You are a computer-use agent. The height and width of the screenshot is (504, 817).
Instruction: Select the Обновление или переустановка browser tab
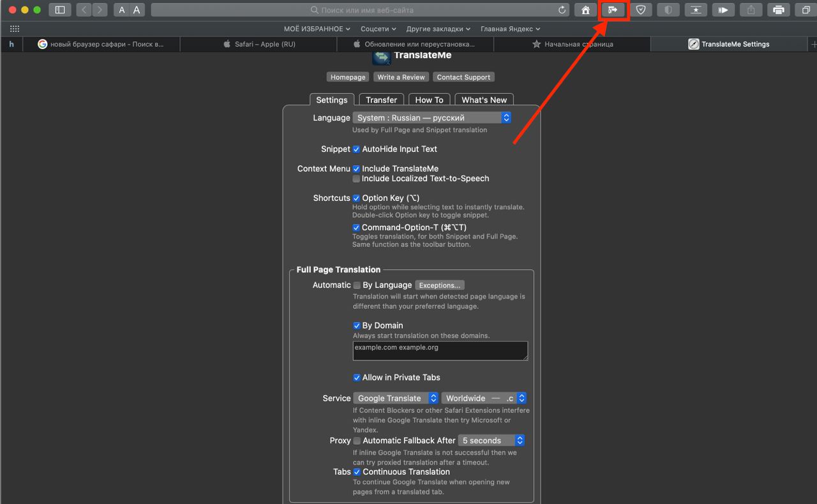[x=416, y=44]
